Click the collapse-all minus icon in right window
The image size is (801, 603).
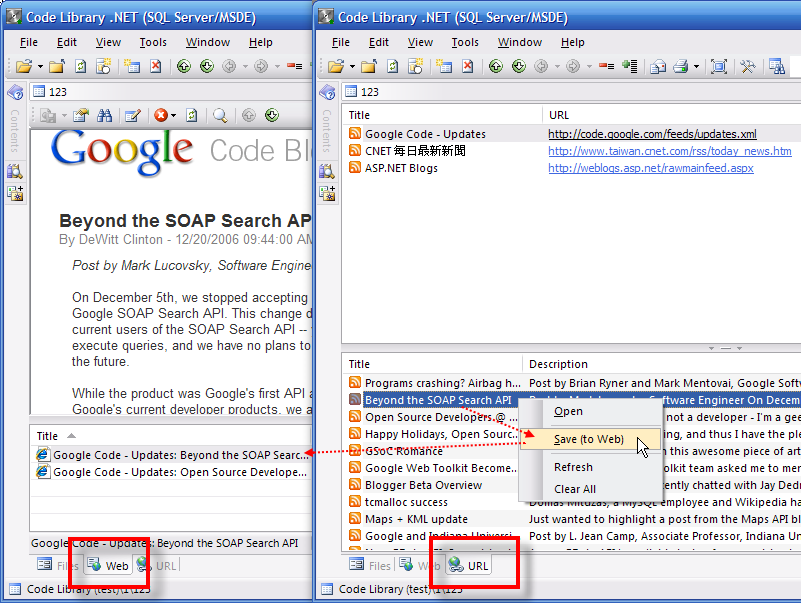coord(606,66)
